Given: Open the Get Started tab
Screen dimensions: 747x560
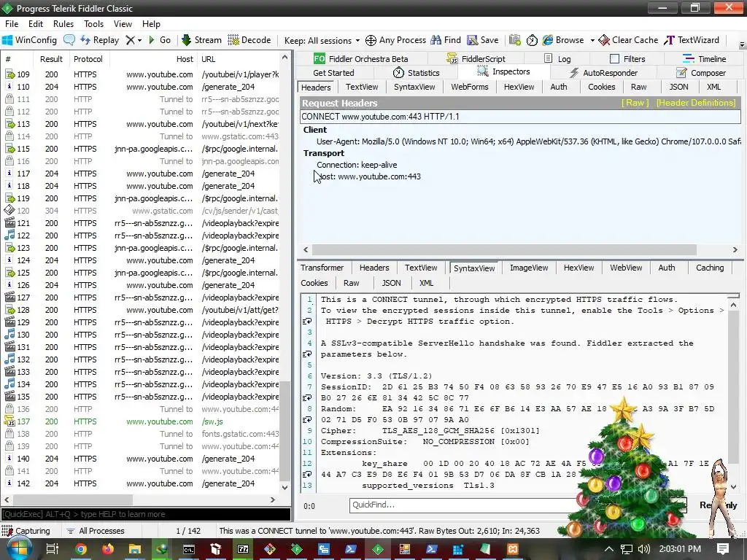Looking at the screenshot, I should [x=333, y=73].
